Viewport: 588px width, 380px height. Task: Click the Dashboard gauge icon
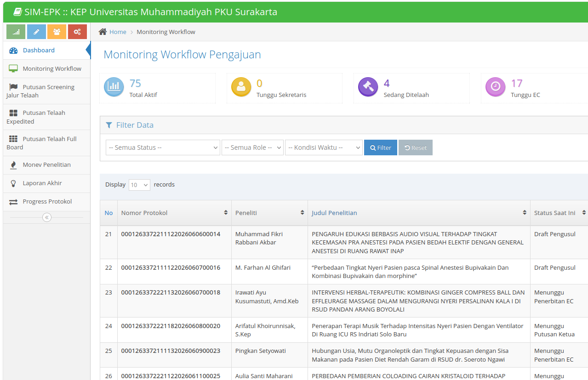pyautogui.click(x=13, y=51)
